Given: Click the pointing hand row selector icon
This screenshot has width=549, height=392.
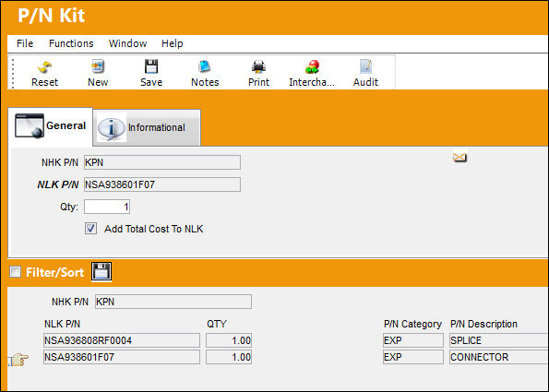Looking at the screenshot, I should (18, 359).
